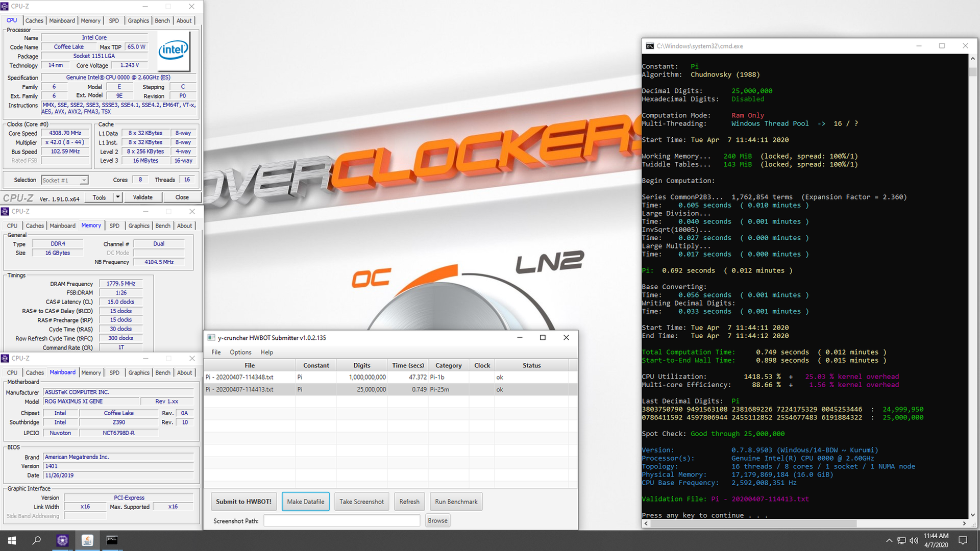Click Refresh button in submitter

coord(409,502)
